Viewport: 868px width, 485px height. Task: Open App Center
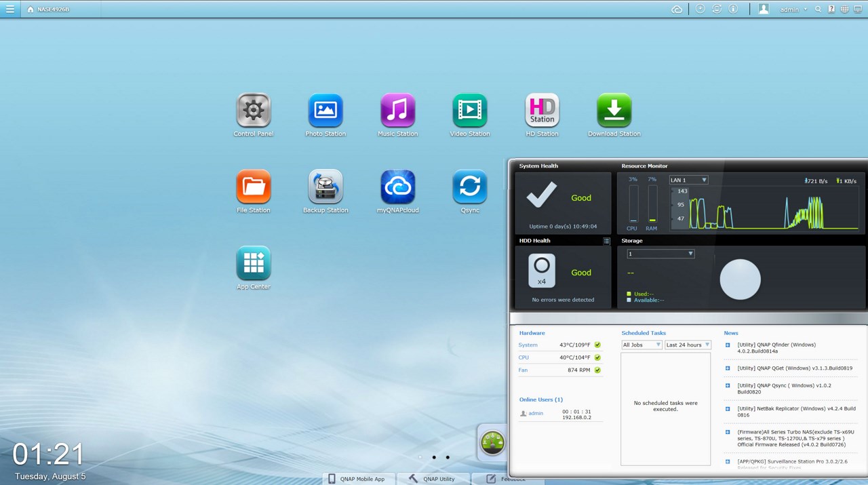[x=254, y=263]
